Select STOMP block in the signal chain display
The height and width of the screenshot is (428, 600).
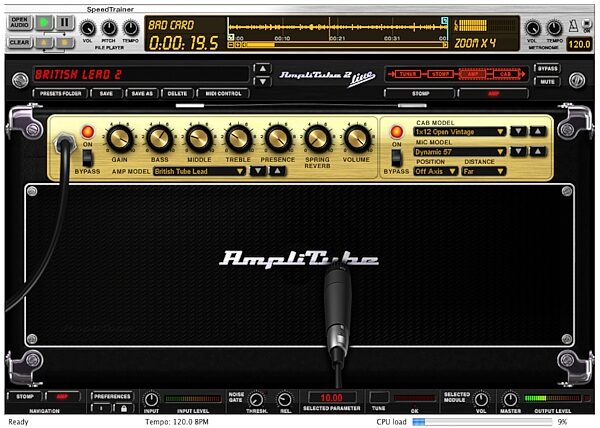(440, 74)
